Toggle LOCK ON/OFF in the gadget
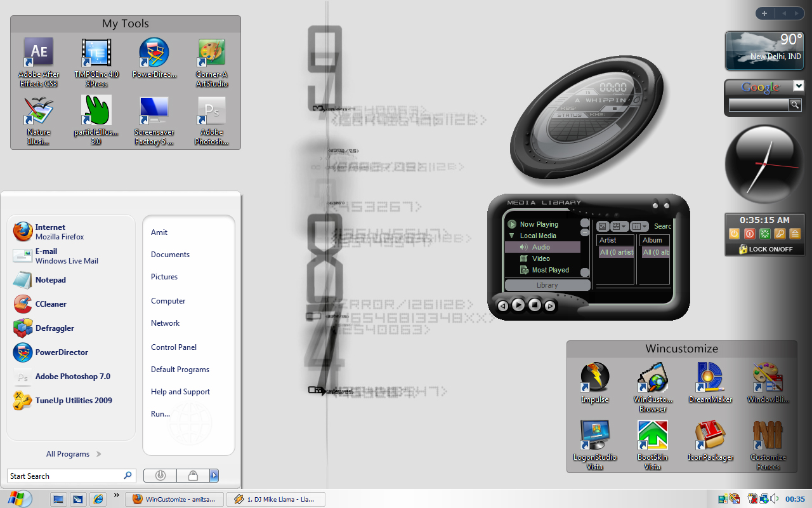The image size is (812, 508). pos(765,249)
